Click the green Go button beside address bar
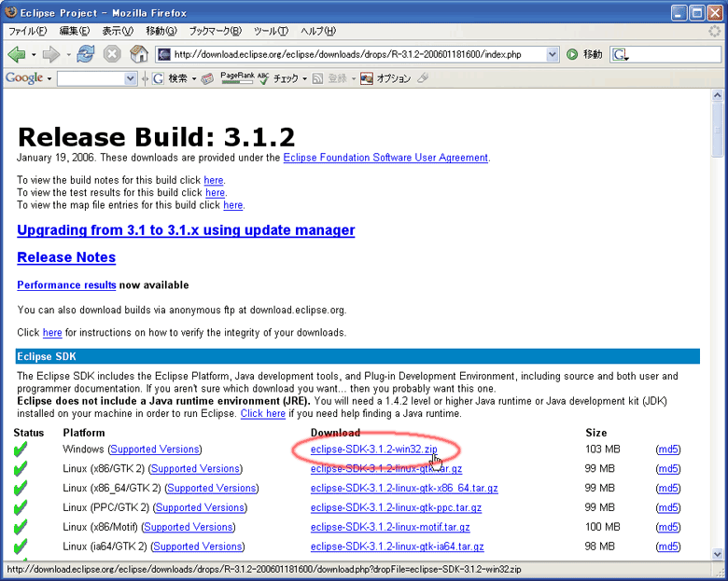This screenshot has width=728, height=581. point(572,54)
